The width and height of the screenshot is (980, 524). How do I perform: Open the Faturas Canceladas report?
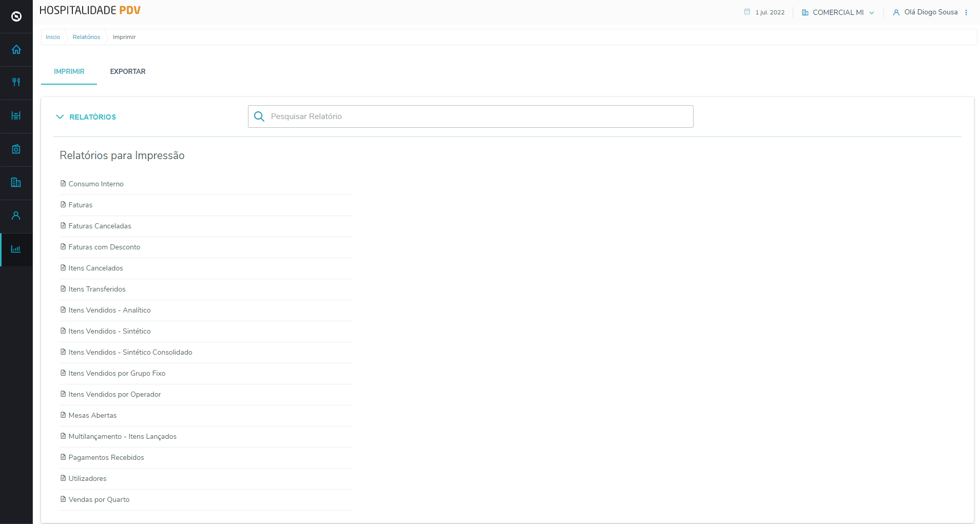pos(100,226)
